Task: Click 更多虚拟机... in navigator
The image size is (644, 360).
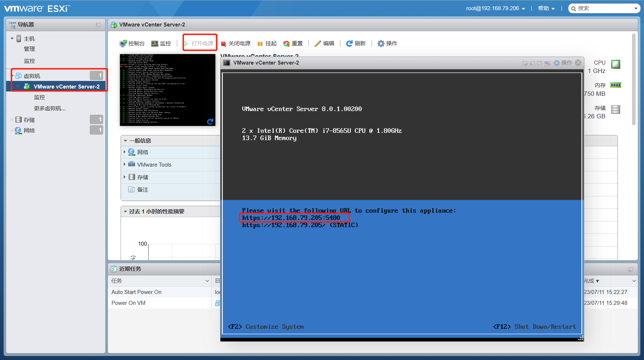Action: [x=50, y=109]
